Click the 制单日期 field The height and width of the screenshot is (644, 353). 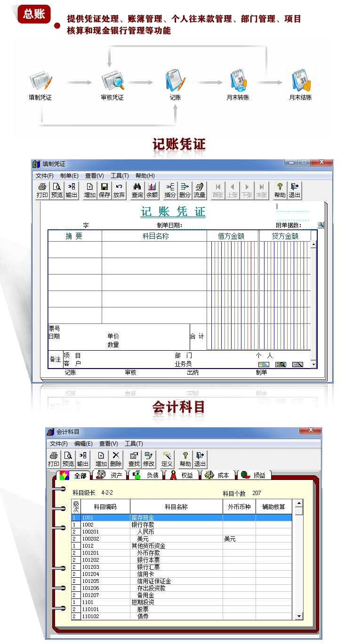pyautogui.click(x=170, y=225)
